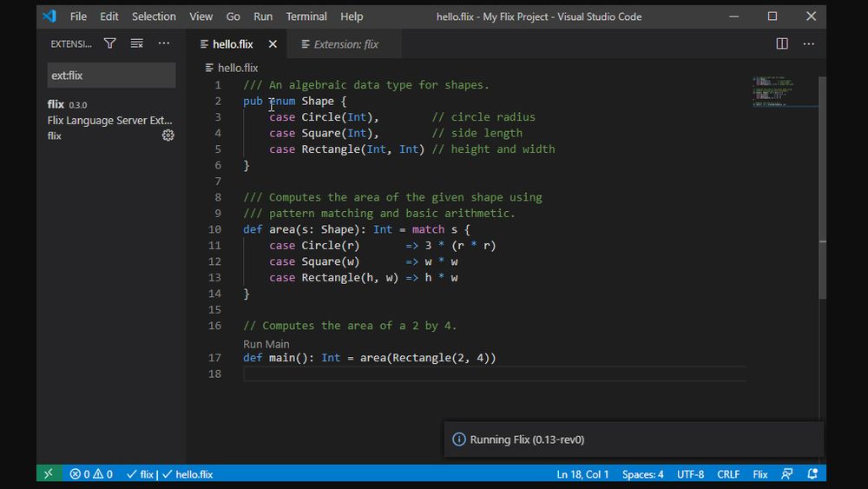Click feedback icon in status bar
This screenshot has width=868, height=489.
(786, 474)
